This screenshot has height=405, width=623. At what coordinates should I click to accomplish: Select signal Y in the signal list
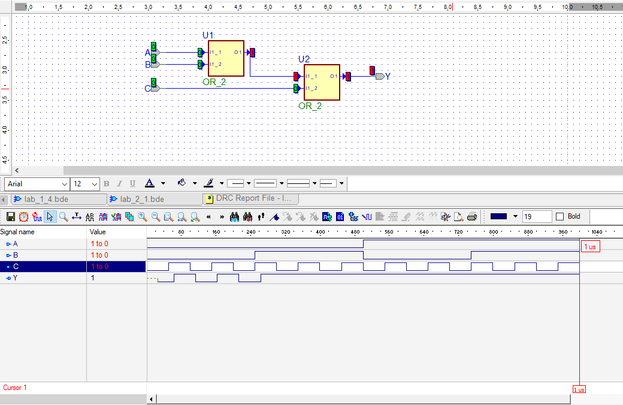point(15,278)
